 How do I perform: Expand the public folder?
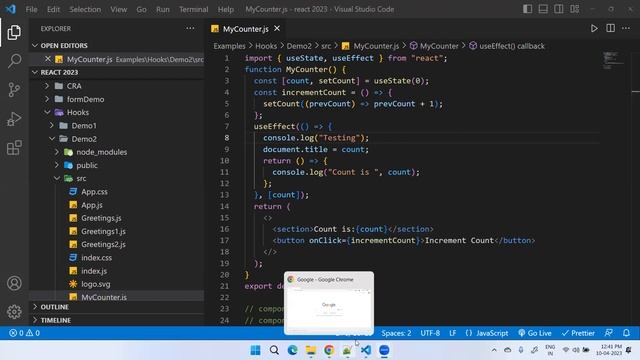(x=87, y=165)
